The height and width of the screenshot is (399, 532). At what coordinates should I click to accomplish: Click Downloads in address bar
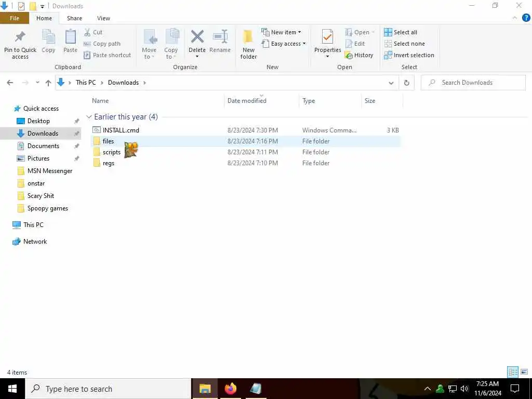tap(123, 83)
